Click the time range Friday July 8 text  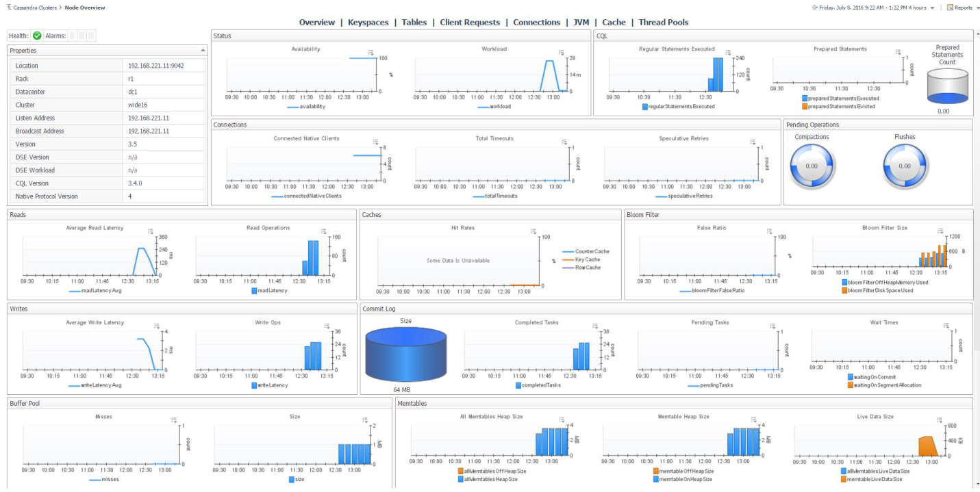(x=872, y=8)
